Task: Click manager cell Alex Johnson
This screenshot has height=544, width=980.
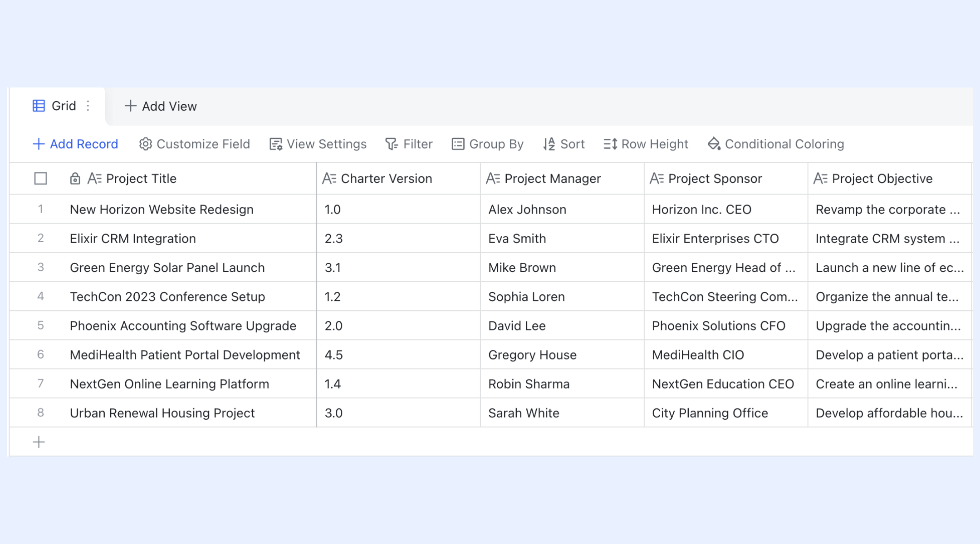Action: coord(563,209)
